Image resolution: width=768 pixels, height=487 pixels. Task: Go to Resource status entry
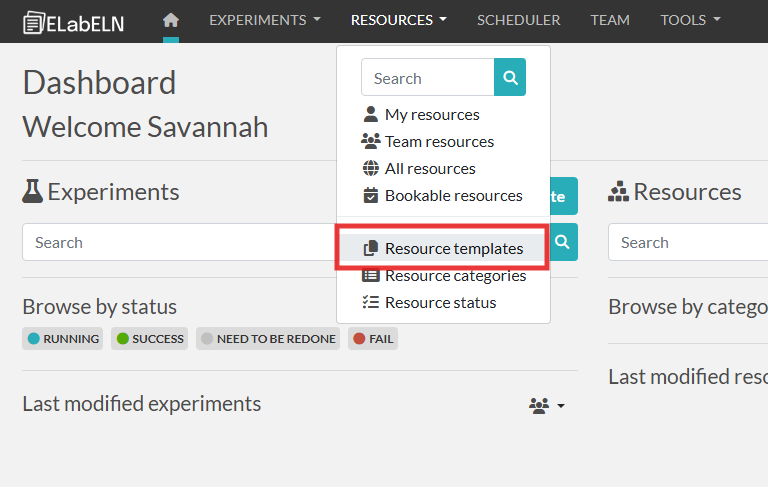click(440, 302)
